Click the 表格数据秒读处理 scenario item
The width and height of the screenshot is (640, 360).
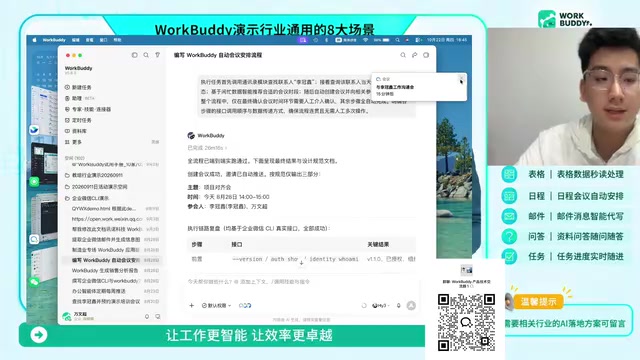click(x=562, y=174)
